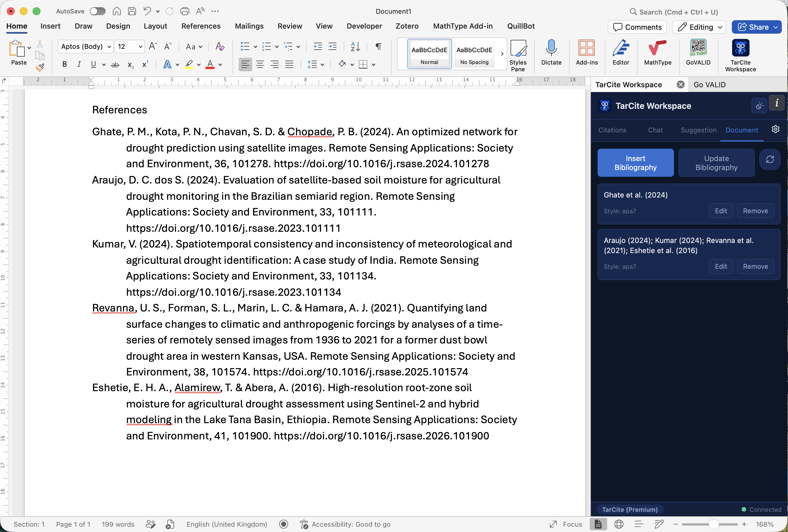Toggle Underline formatting
The height and width of the screenshot is (532, 788).
pos(93,64)
